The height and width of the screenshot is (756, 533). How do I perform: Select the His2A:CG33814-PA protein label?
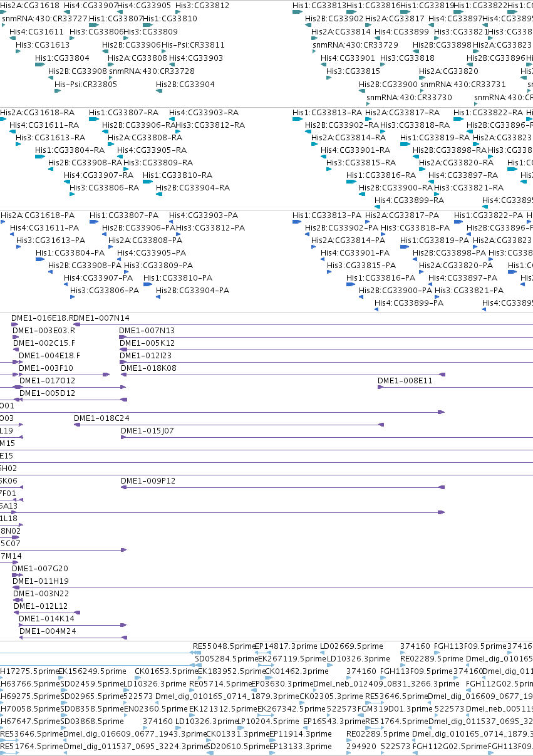[349, 241]
